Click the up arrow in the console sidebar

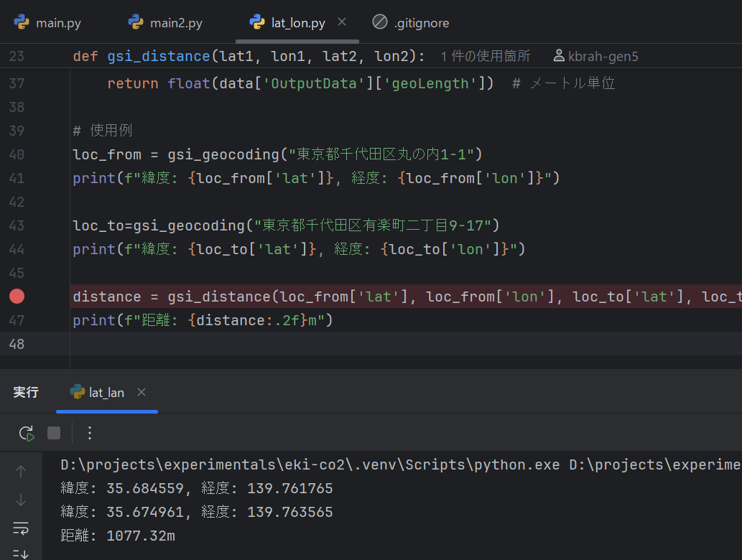pyautogui.click(x=21, y=472)
